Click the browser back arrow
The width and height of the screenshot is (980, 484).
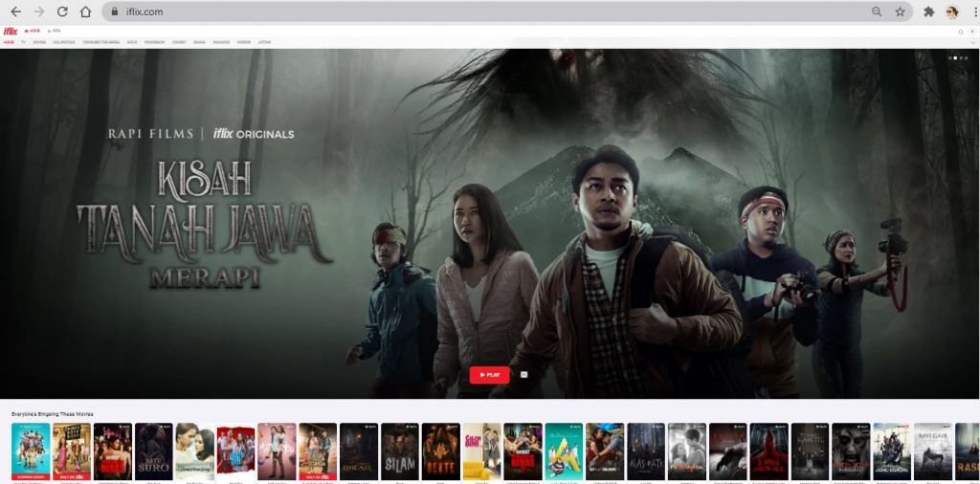(x=15, y=11)
